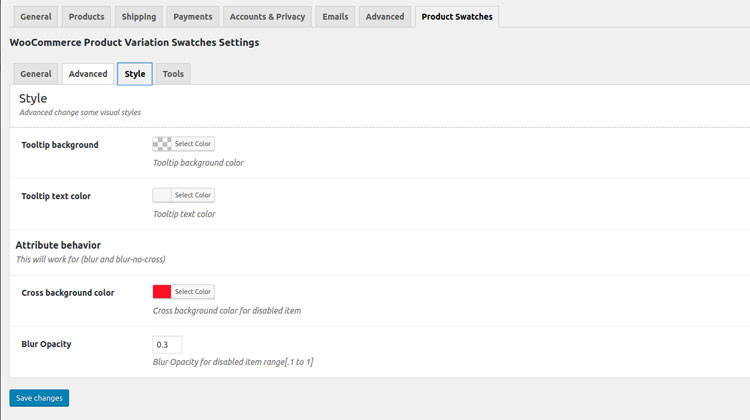The width and height of the screenshot is (750, 420).
Task: Click the Tooltip background transparent swatch
Action: click(x=162, y=144)
